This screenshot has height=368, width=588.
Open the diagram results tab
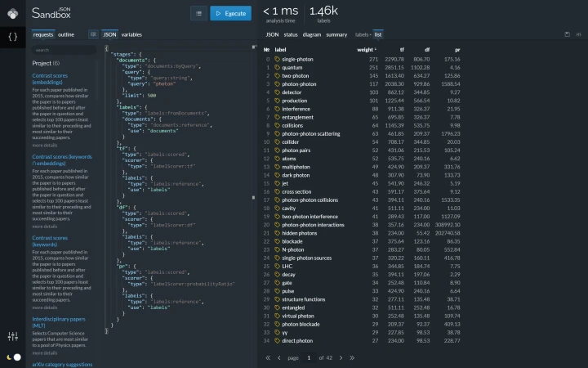pyautogui.click(x=312, y=34)
